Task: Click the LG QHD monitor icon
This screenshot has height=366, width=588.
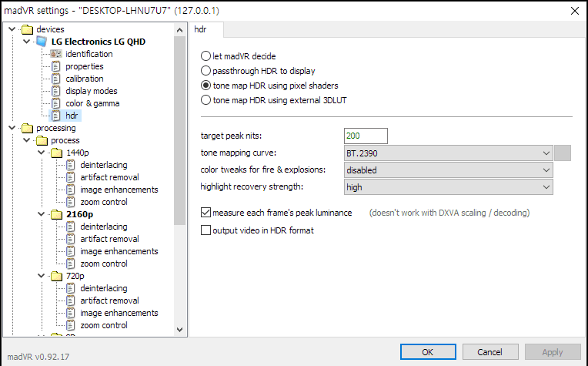Action: [42, 42]
